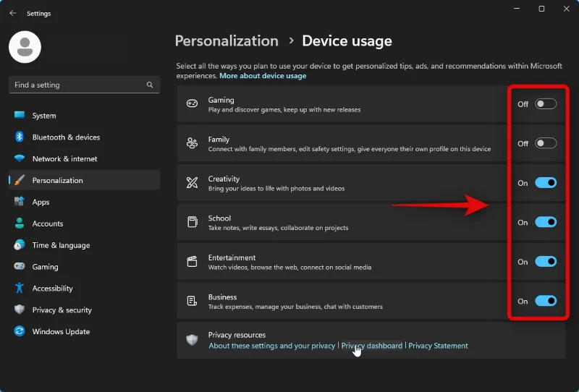Disable the Entertainment toggle

546,262
